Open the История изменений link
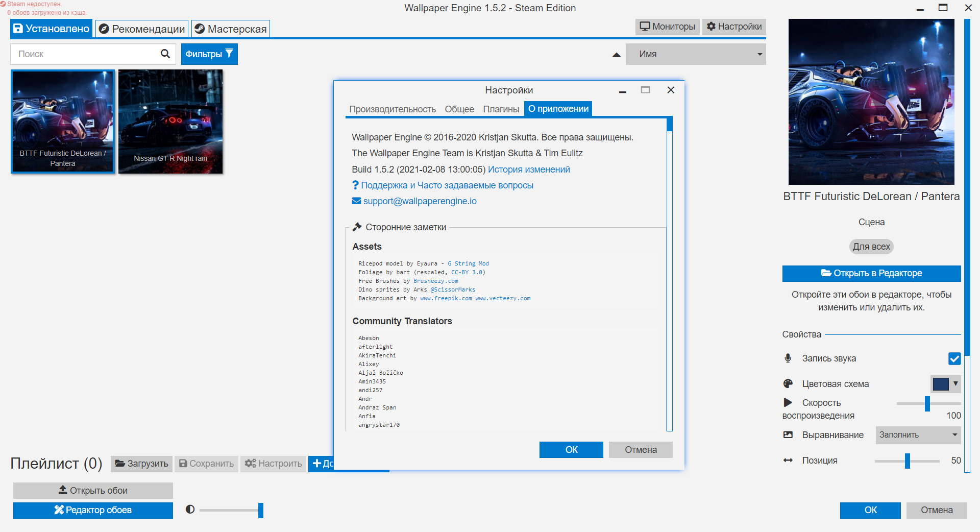This screenshot has height=532, width=980. 529,169
